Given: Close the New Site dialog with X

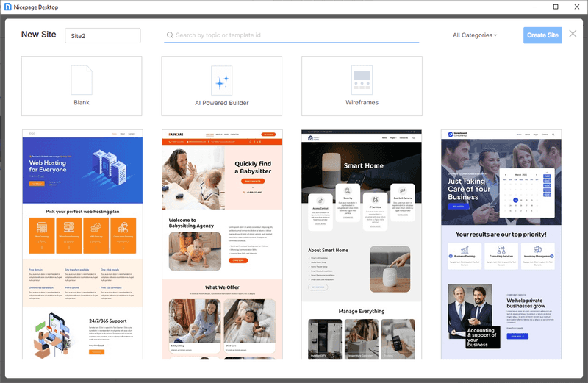Looking at the screenshot, I should [573, 34].
